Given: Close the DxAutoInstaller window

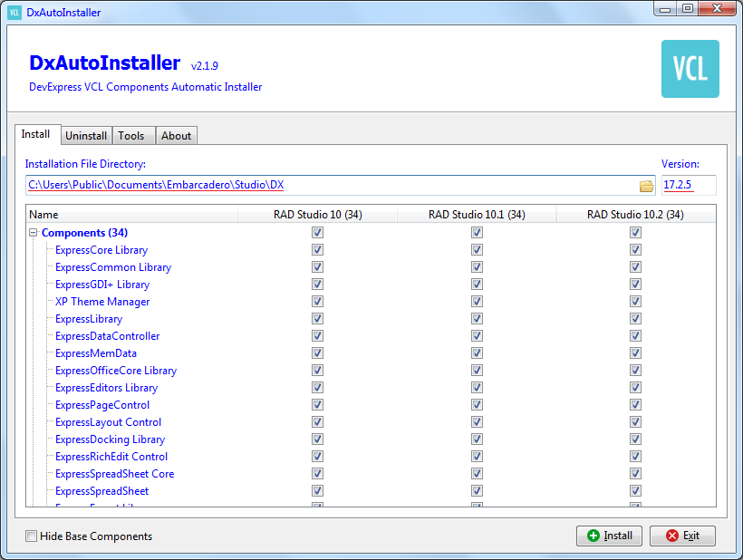Looking at the screenshot, I should point(718,9).
